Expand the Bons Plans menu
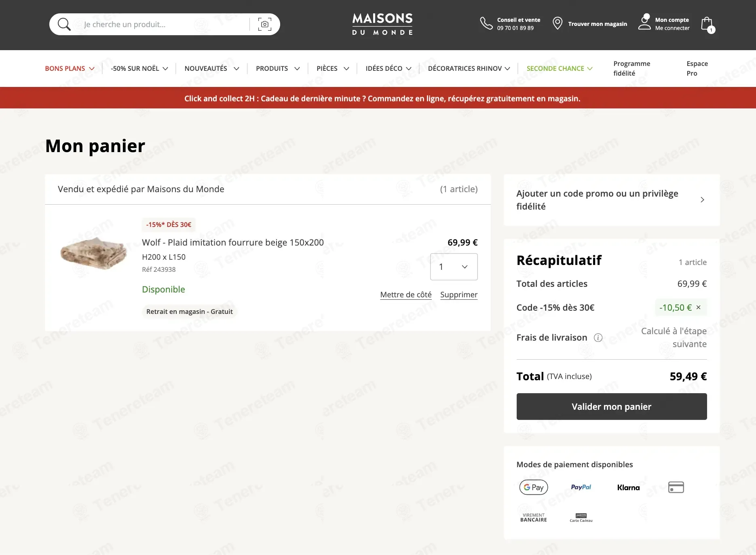 pyautogui.click(x=70, y=69)
